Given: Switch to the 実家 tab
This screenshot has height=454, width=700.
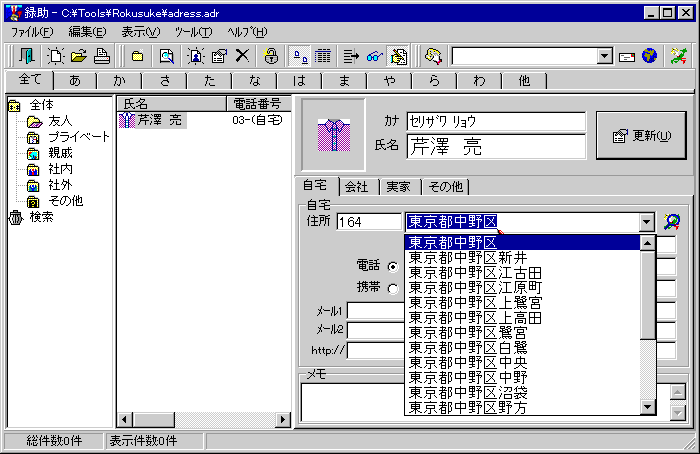Looking at the screenshot, I should [398, 187].
